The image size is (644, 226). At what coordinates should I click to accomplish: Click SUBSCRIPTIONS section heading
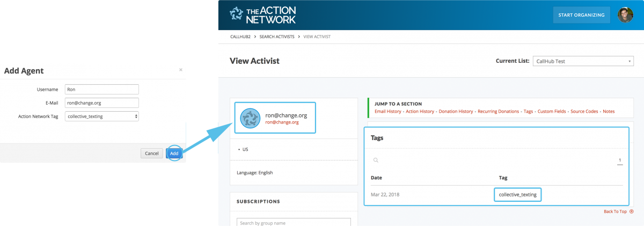point(258,202)
